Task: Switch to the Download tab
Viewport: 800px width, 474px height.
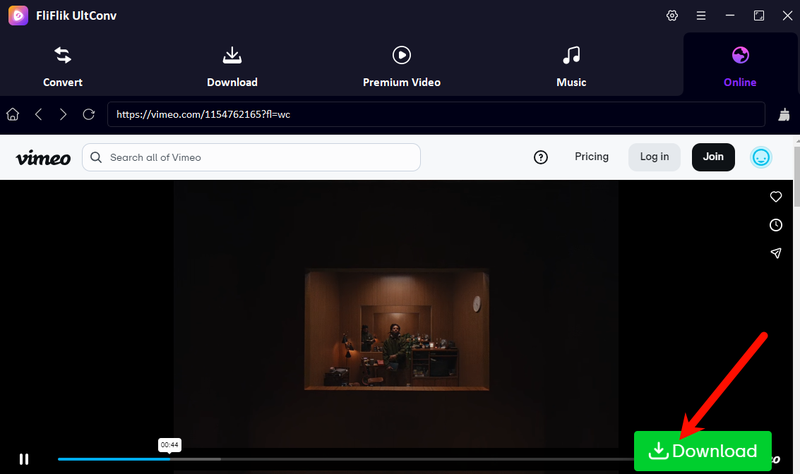Action: 232,67
